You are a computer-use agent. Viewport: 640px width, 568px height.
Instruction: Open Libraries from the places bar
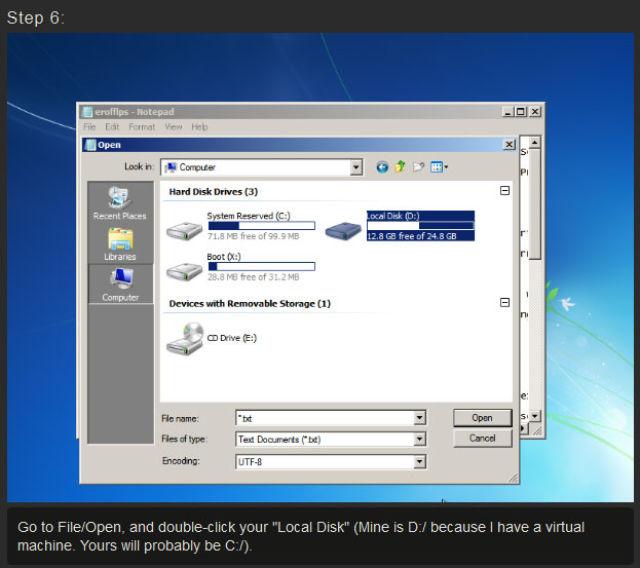120,244
